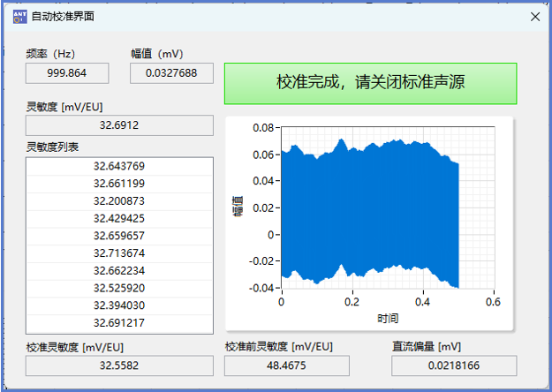This screenshot has height=392, width=552.
Task: Select the 直流偏量 field value
Action: (x=455, y=366)
